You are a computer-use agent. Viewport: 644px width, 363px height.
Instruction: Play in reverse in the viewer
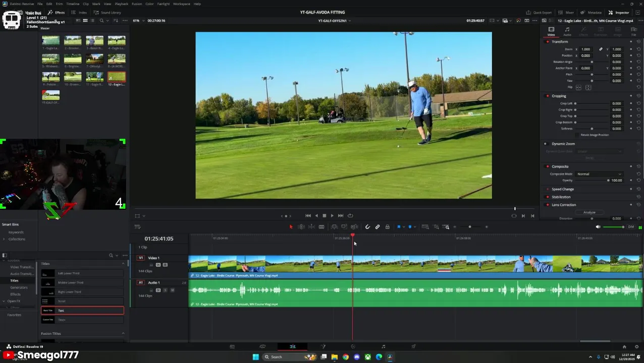pos(316,216)
